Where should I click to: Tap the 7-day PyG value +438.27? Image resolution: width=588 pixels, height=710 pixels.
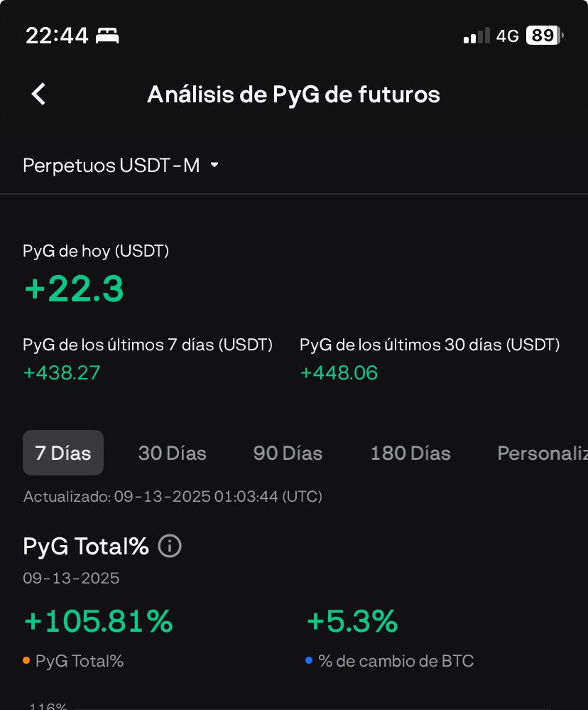point(62,372)
